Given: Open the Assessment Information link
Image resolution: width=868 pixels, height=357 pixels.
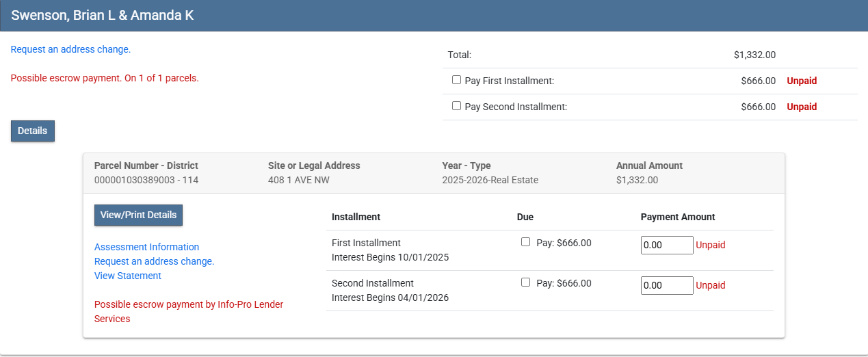Looking at the screenshot, I should click(x=146, y=247).
